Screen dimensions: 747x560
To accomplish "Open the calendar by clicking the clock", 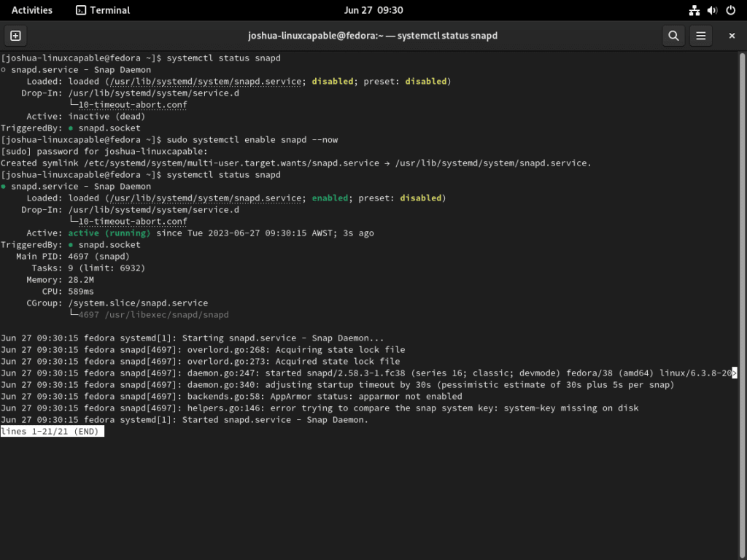I will point(373,10).
